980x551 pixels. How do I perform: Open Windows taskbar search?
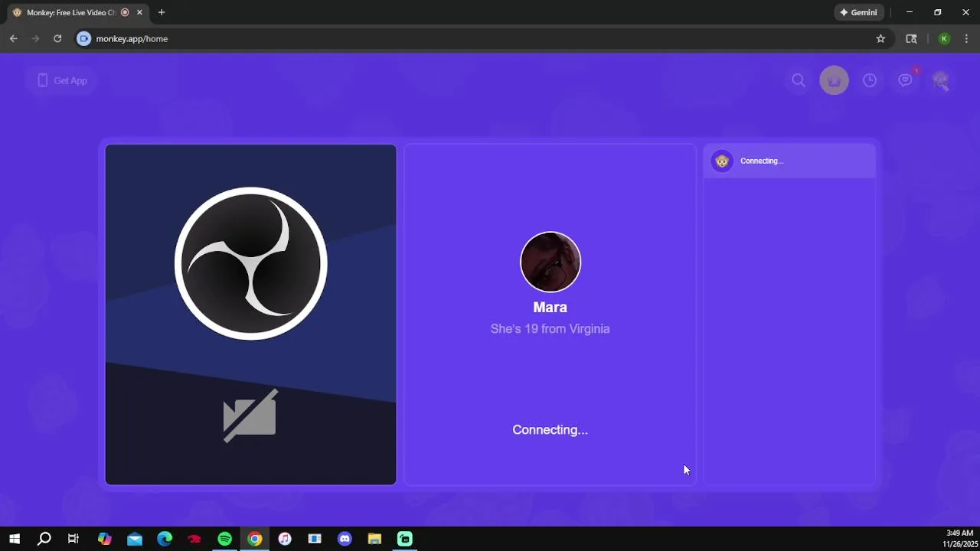(x=44, y=539)
